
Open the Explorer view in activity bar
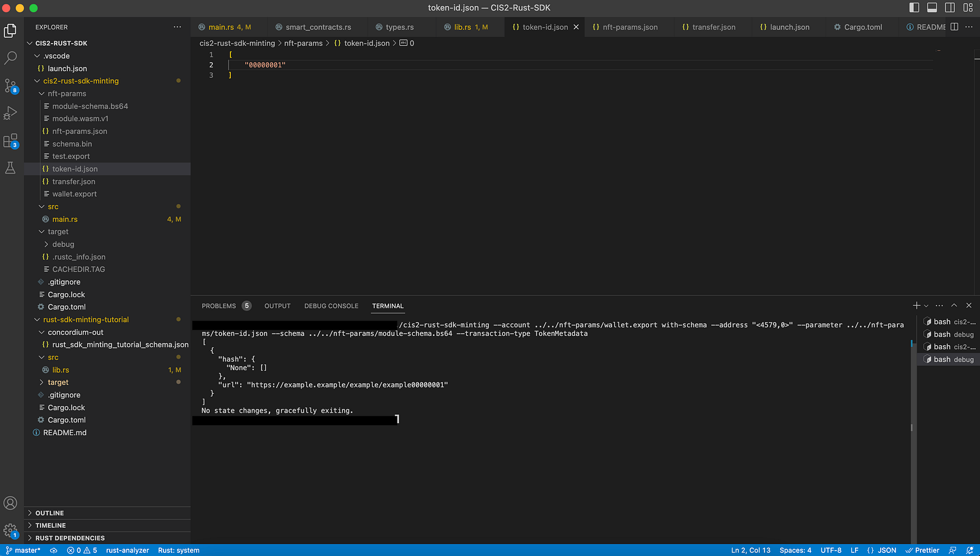(10, 31)
